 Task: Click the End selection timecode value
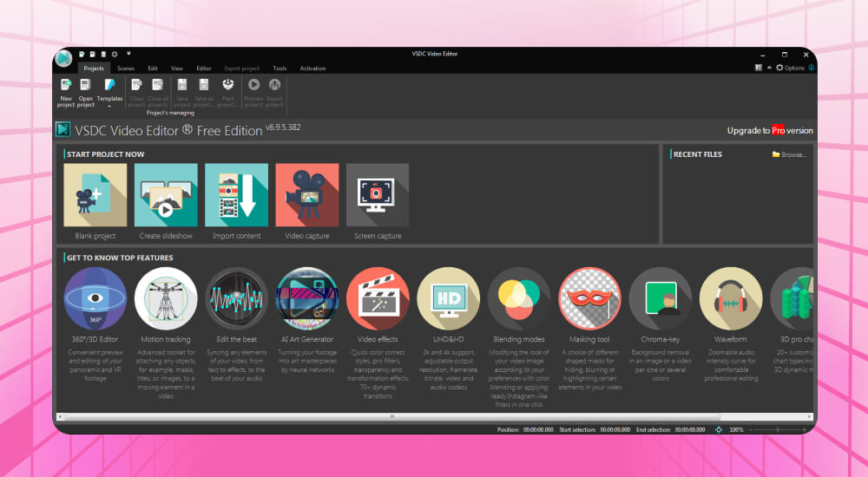(690, 429)
